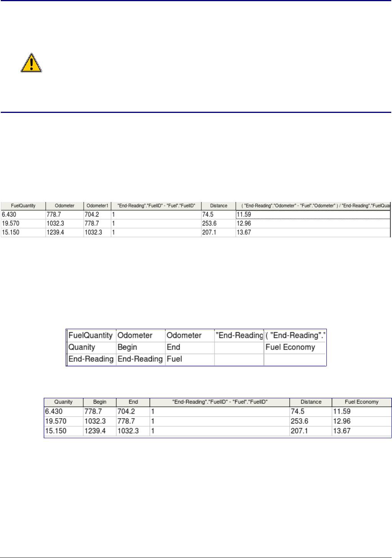Select 778.7 in the Odometer1 column
The image size is (392, 558).
click(92, 224)
